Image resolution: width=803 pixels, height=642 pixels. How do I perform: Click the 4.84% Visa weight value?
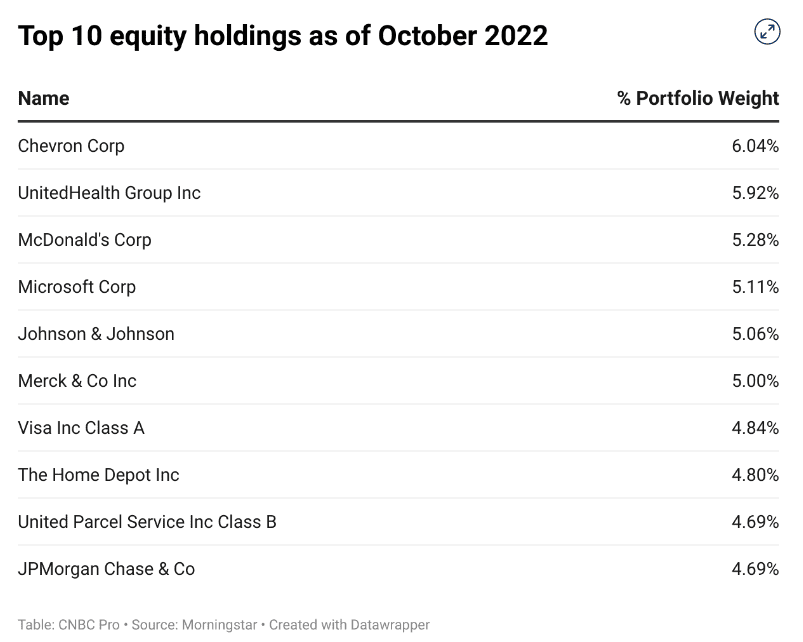[x=755, y=428]
